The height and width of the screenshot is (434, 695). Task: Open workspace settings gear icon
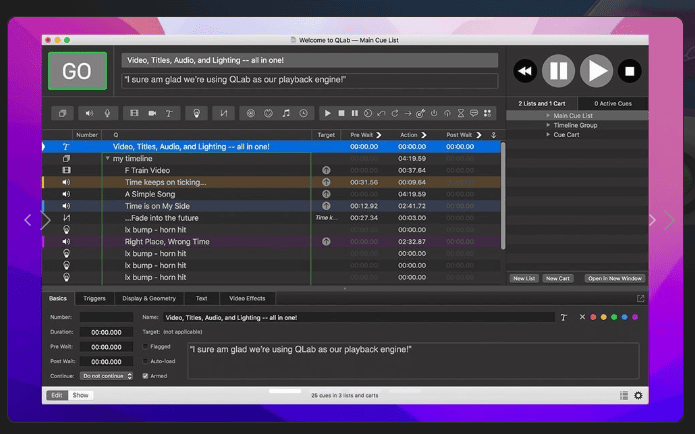pos(638,395)
